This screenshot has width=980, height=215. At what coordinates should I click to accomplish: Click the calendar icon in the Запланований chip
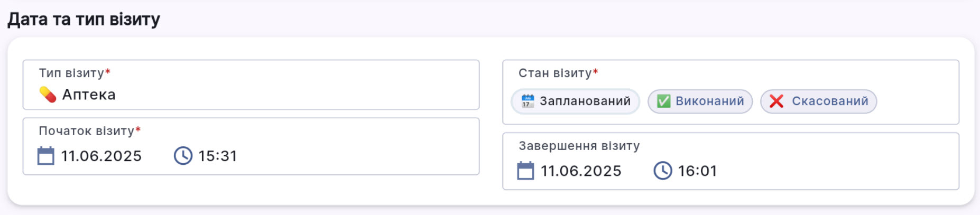[x=528, y=101]
